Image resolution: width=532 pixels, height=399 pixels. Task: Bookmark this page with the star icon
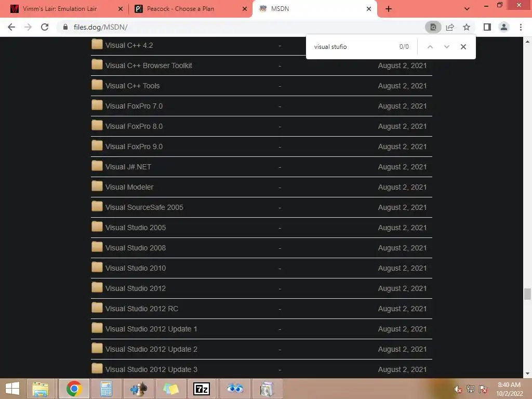point(467,27)
